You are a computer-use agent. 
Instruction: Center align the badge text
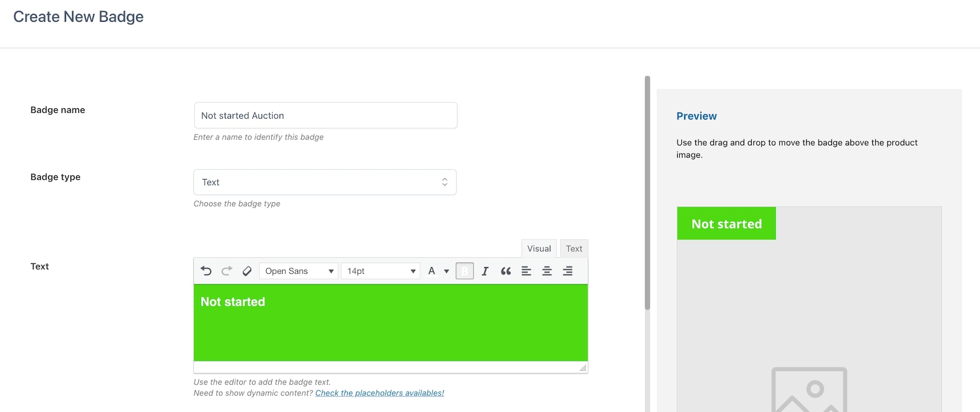(x=547, y=271)
